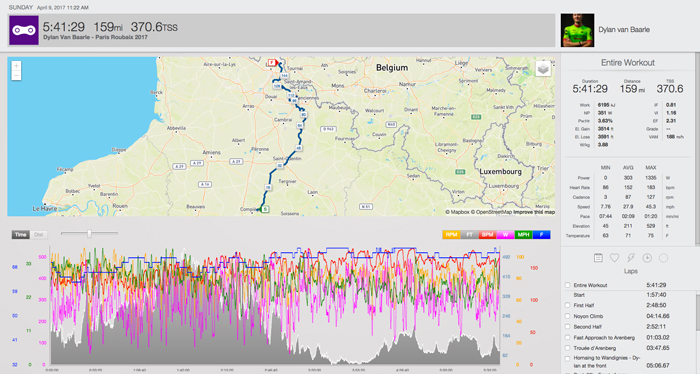Click the Work 6195 kJ value
Screen dimensions: 700x374
[607, 105]
